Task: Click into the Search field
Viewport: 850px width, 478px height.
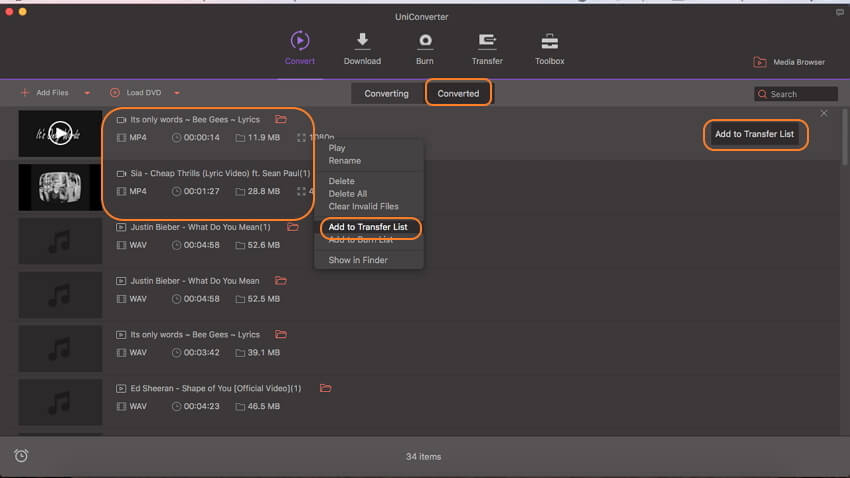Action: pyautogui.click(x=796, y=94)
